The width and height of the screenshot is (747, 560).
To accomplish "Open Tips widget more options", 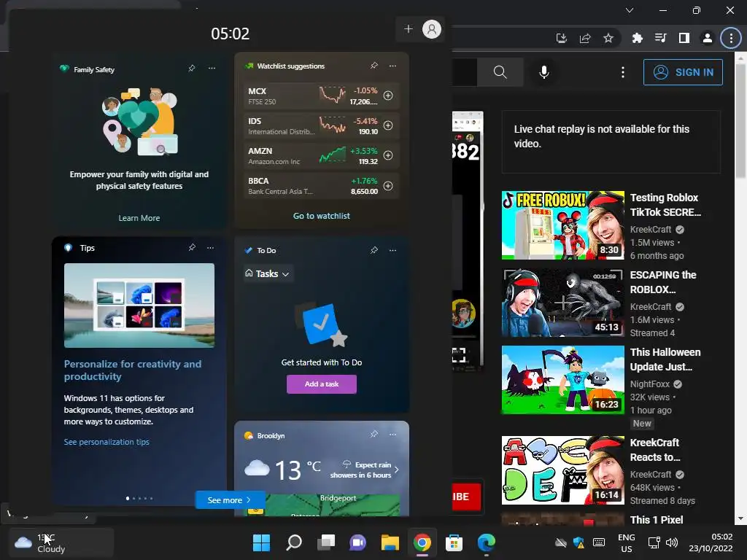I will [x=211, y=248].
